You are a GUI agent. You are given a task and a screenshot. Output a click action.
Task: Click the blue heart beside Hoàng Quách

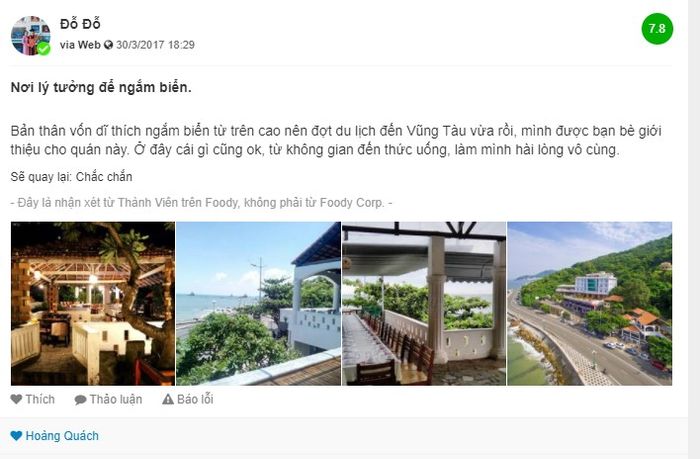(x=16, y=436)
